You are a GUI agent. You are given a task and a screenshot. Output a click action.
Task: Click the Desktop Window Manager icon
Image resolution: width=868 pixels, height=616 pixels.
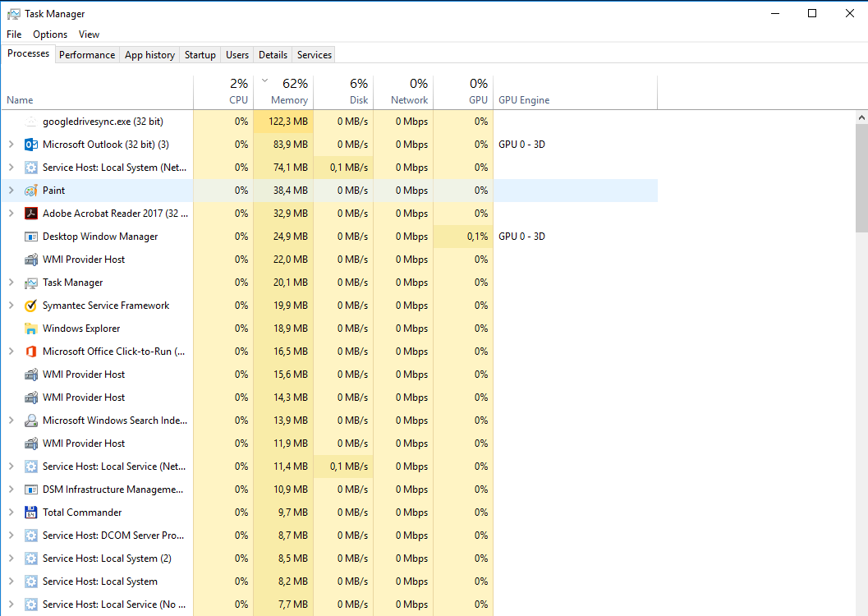pyautogui.click(x=31, y=237)
